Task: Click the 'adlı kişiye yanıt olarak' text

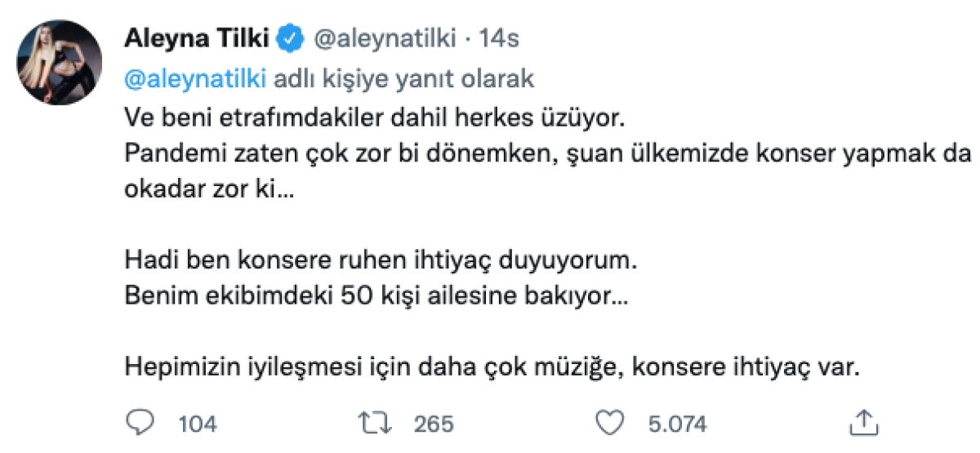Action: pyautogui.click(x=405, y=79)
